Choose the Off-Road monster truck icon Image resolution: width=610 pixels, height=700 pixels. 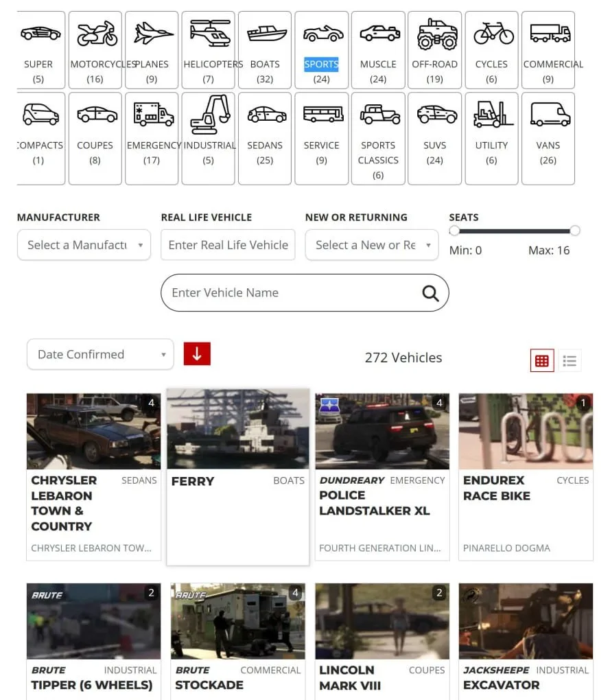click(x=437, y=34)
